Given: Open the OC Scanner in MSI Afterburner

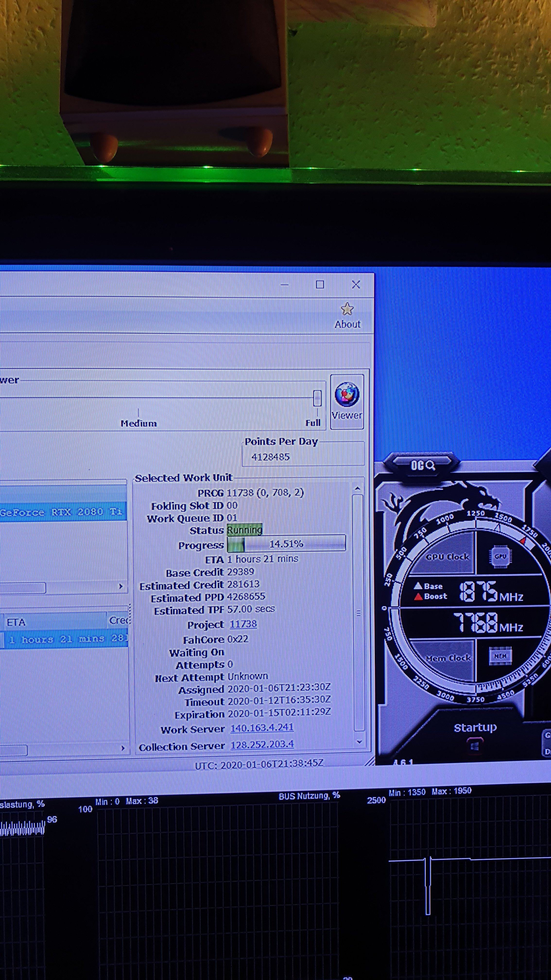Looking at the screenshot, I should [x=422, y=465].
